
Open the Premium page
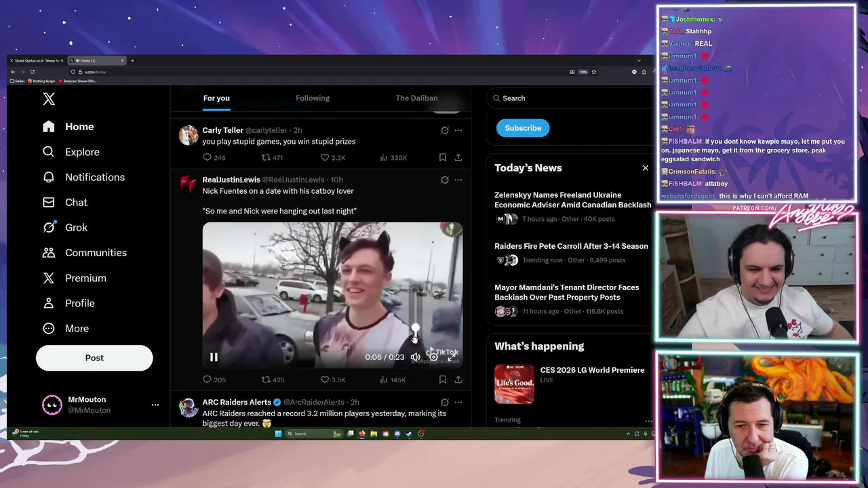tap(74, 278)
